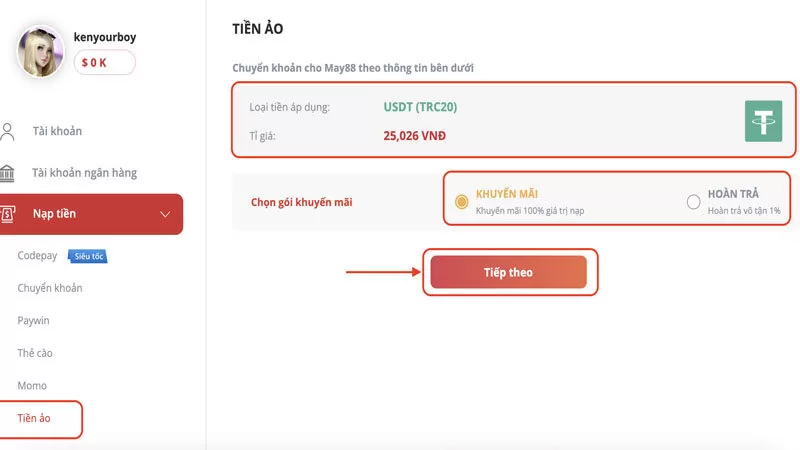Image resolution: width=800 pixels, height=450 pixels.
Task: Open the Tài khoản ngân hàng menu
Action: coord(84,173)
